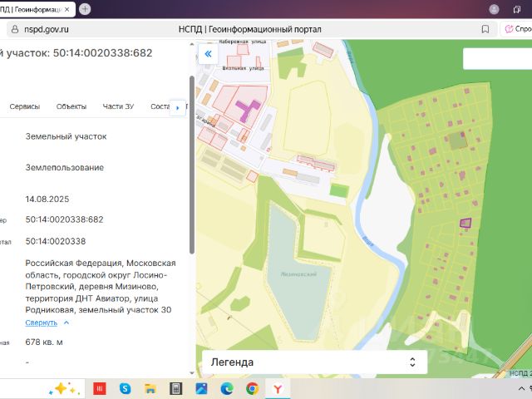
Task: Close the НСПД Геоинформационный browser tab
Action: tap(66, 9)
